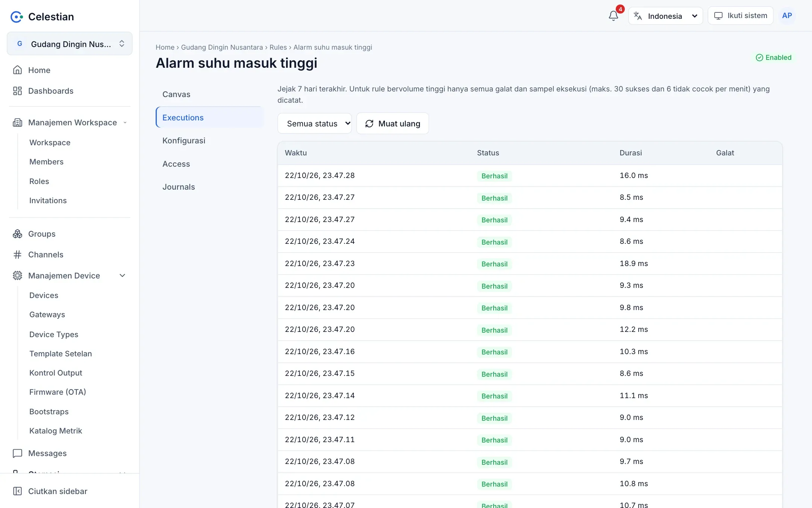Open Devices in sidebar
Screen dimensions: 812x508
point(44,295)
